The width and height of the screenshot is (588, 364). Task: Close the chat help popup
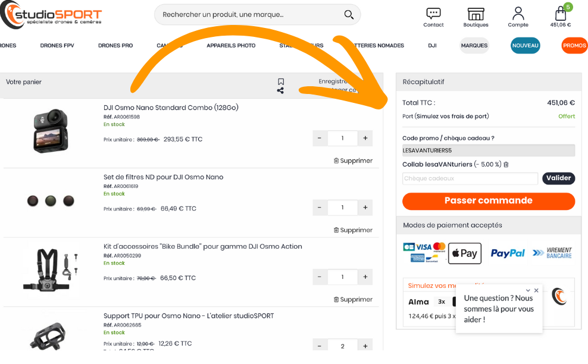pyautogui.click(x=536, y=290)
